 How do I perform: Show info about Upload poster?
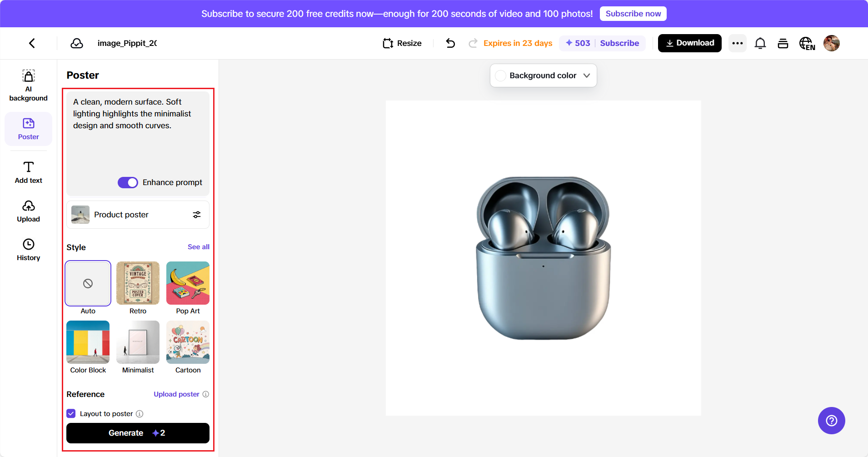[206, 394]
